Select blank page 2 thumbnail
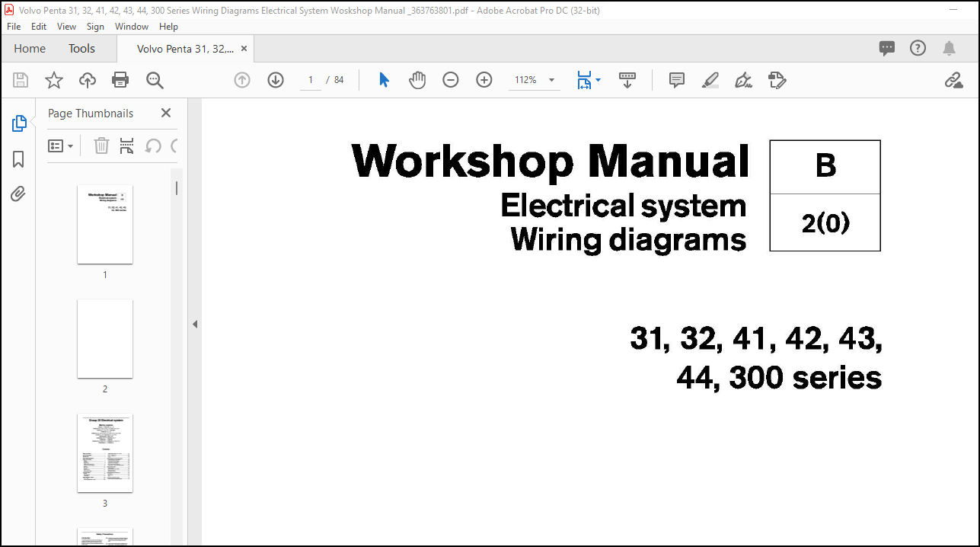This screenshot has height=547, width=980. (x=105, y=339)
